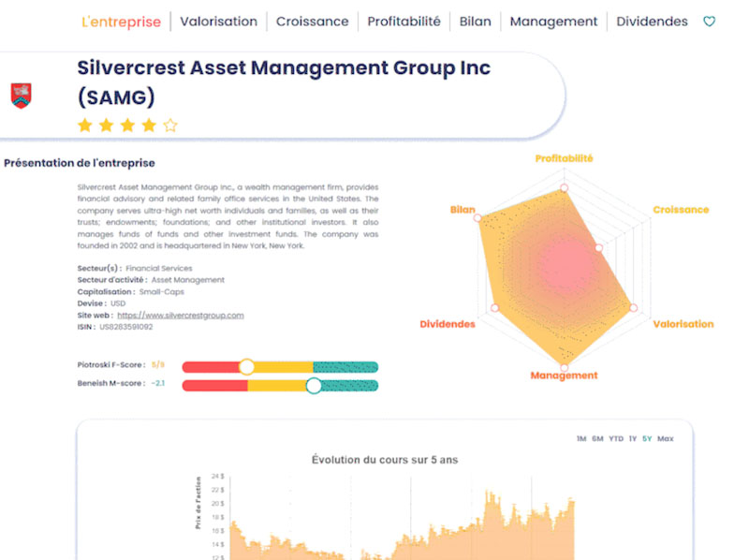
Task: Open the Management tab
Action: coord(553,22)
